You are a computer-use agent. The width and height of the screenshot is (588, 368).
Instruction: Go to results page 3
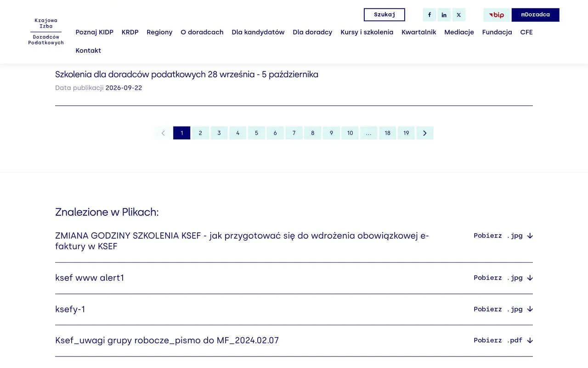pos(219,133)
